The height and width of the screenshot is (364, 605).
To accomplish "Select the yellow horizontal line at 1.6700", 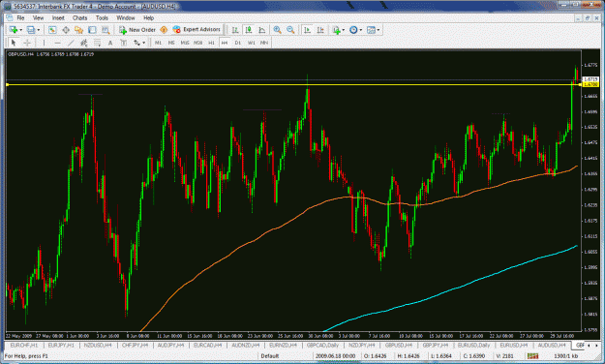I will 293,84.
